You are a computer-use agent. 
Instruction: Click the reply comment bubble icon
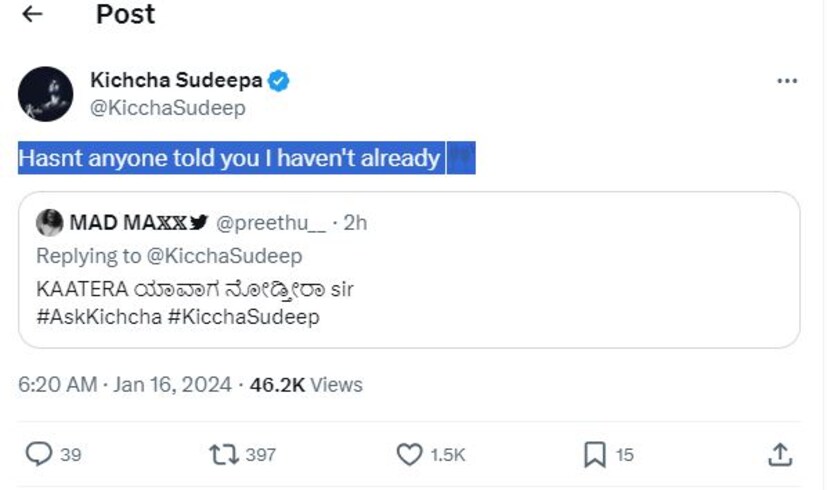click(x=38, y=455)
